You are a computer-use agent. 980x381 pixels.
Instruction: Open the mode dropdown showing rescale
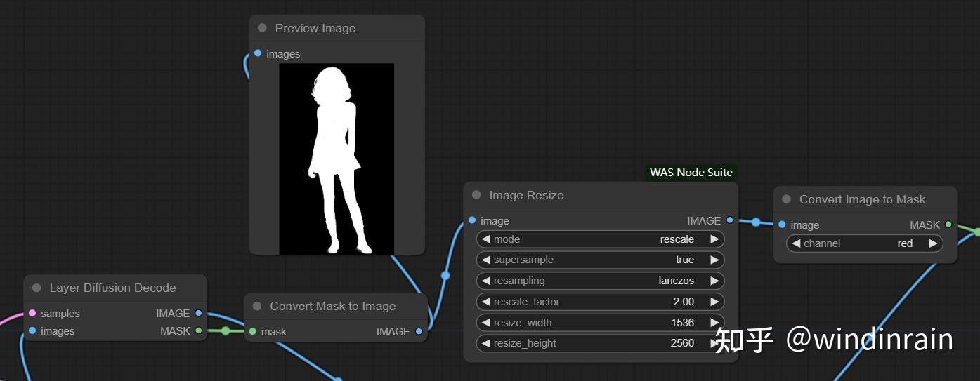tap(600, 239)
